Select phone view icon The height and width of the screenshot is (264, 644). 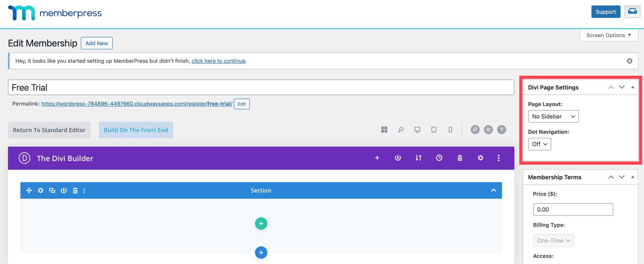(450, 130)
